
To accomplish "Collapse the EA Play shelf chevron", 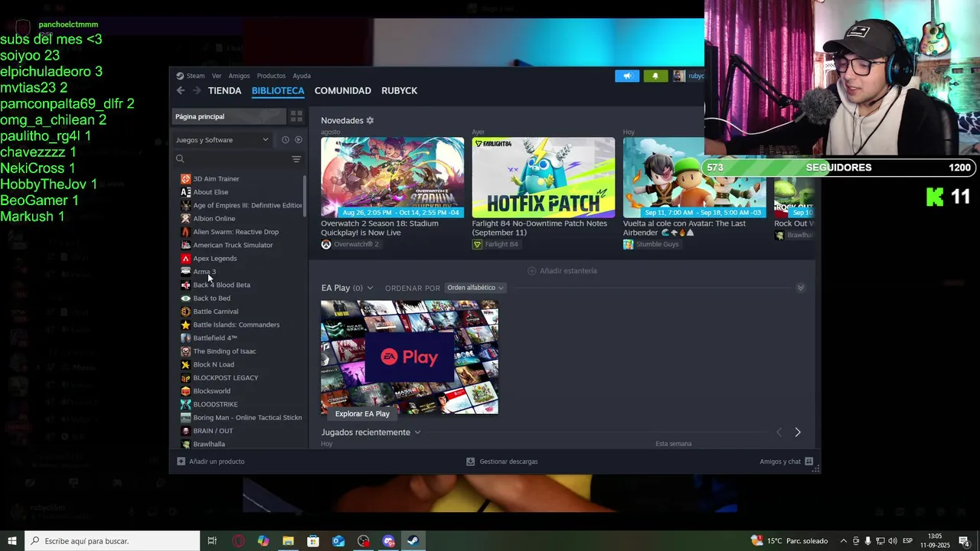I will point(800,288).
